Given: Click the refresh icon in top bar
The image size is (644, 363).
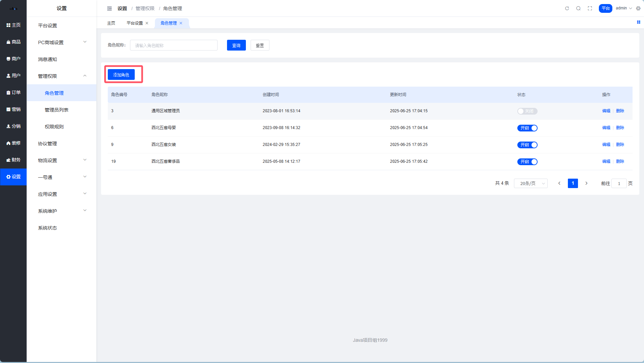Looking at the screenshot, I should 567,8.
